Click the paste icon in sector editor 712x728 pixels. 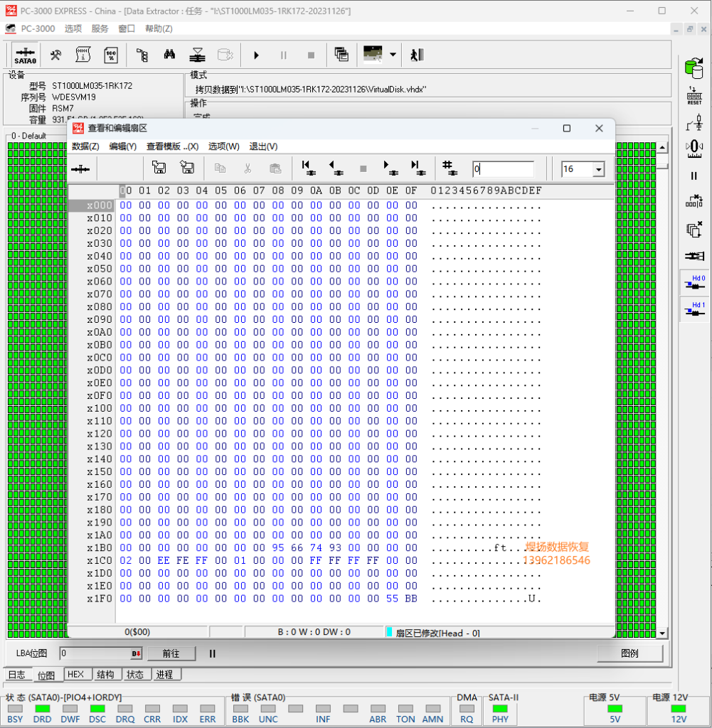276,168
